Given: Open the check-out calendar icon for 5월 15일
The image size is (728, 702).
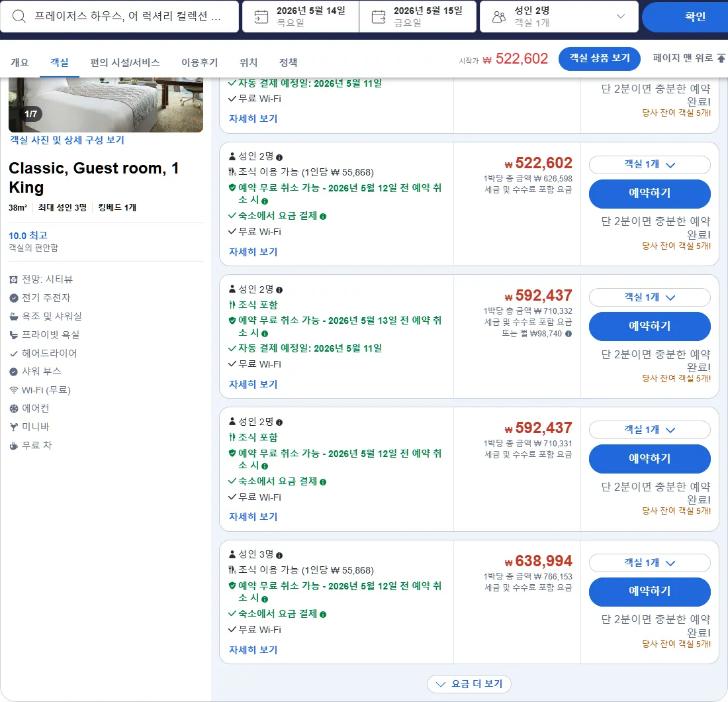Looking at the screenshot, I should pyautogui.click(x=379, y=17).
